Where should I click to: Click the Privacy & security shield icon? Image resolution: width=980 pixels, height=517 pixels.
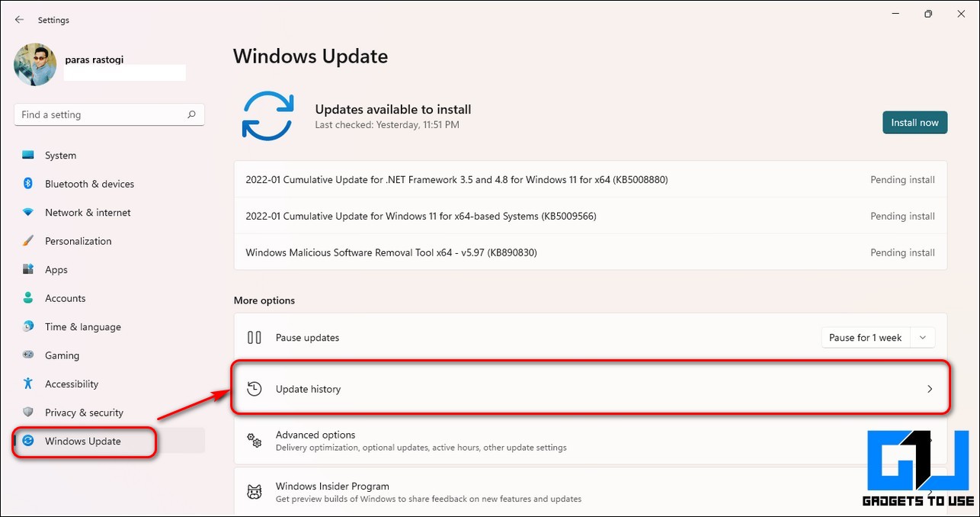[28, 413]
